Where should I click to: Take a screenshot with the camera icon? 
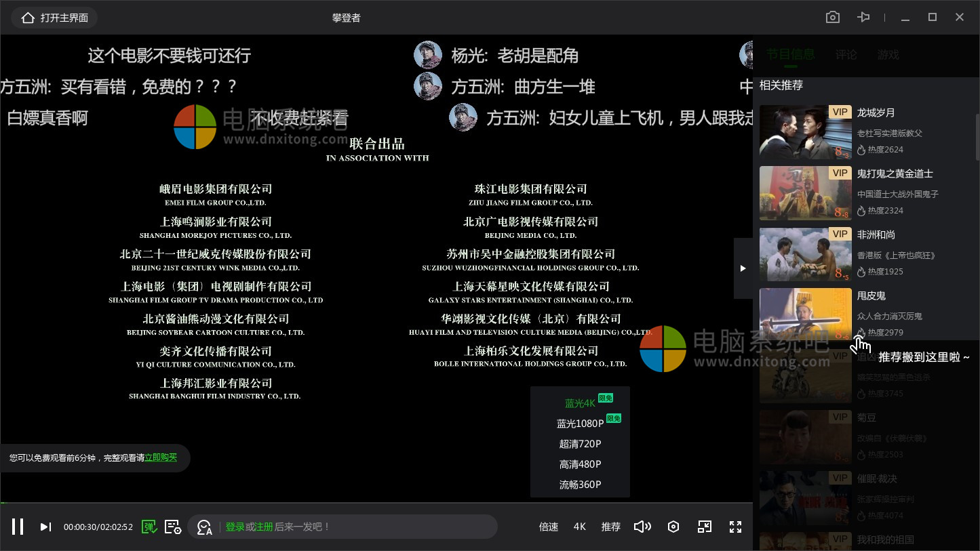[833, 18]
